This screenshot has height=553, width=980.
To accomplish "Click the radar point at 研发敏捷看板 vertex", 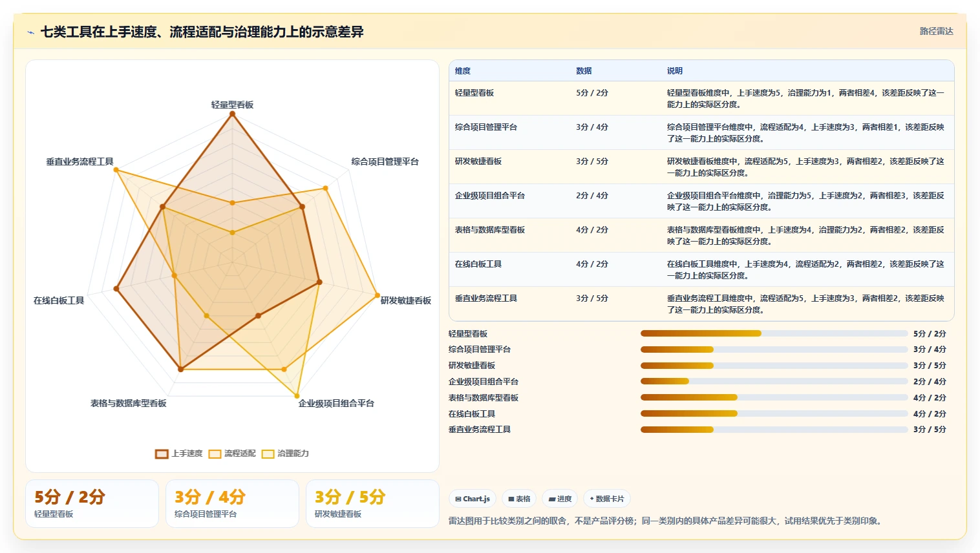I will [x=378, y=295].
